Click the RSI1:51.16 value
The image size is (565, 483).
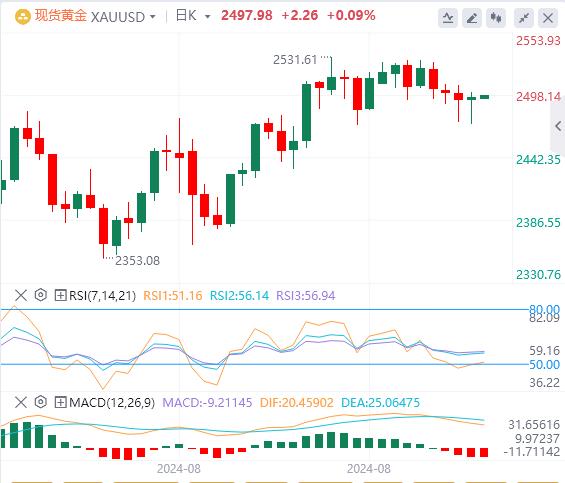click(x=173, y=296)
